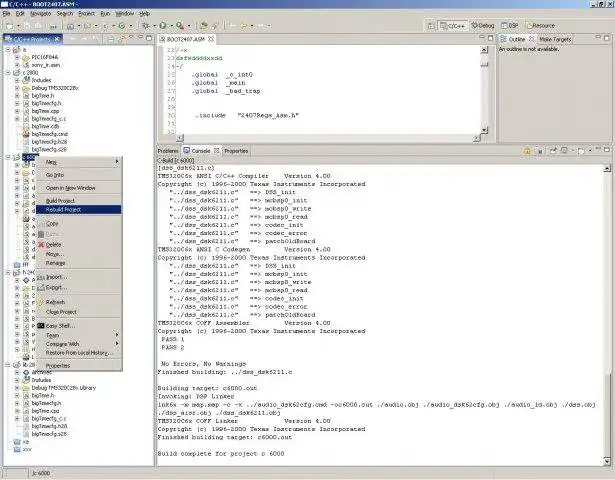Switch to the Make Targets tab
The height and width of the screenshot is (480, 615).
[x=555, y=39]
